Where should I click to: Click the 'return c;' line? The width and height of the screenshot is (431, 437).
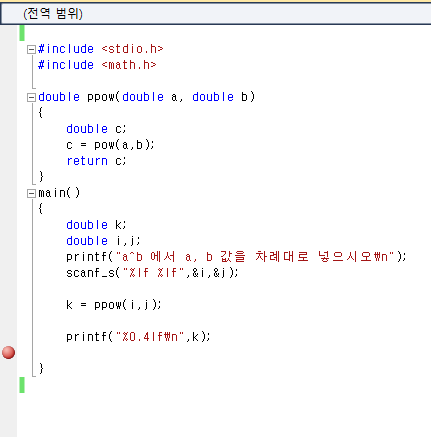click(96, 161)
